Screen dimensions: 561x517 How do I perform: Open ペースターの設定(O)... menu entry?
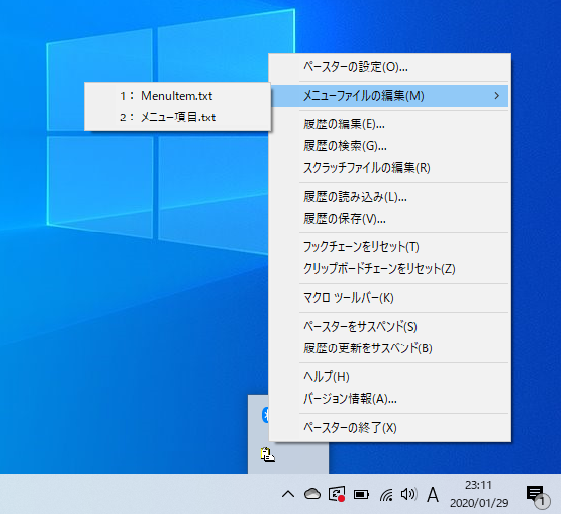[389, 67]
